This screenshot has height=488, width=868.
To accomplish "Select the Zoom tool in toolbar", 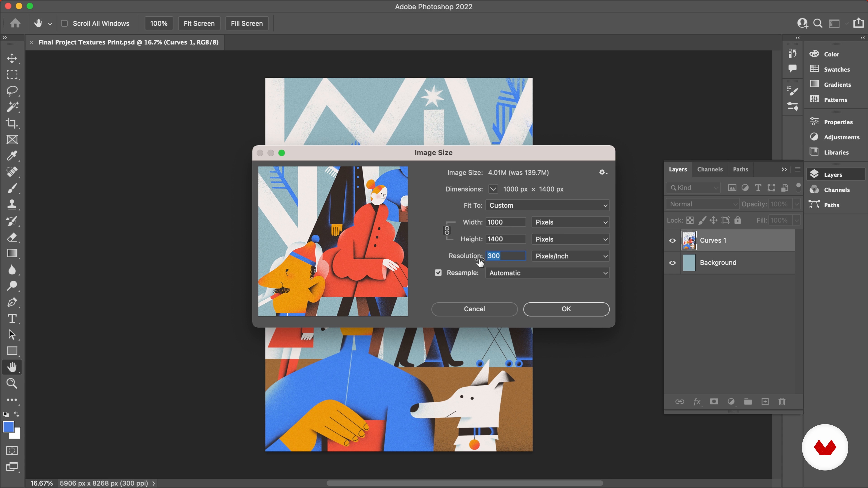I will [x=12, y=383].
